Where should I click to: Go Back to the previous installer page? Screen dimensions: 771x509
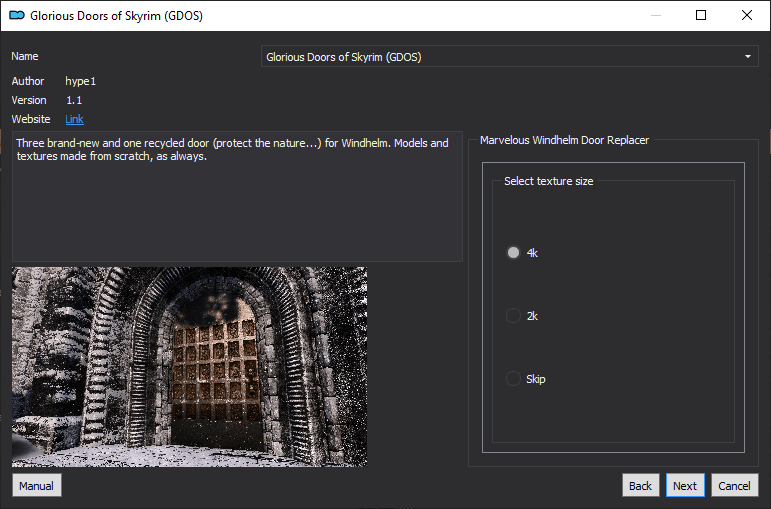[640, 486]
